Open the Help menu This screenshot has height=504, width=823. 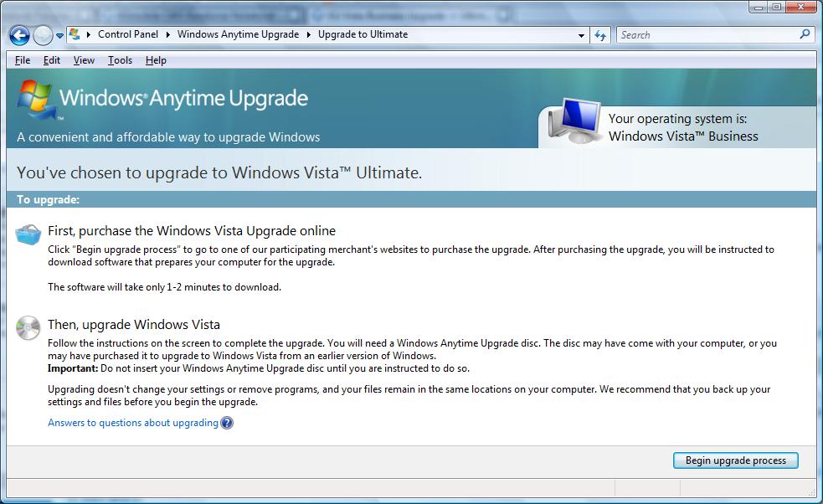(156, 60)
